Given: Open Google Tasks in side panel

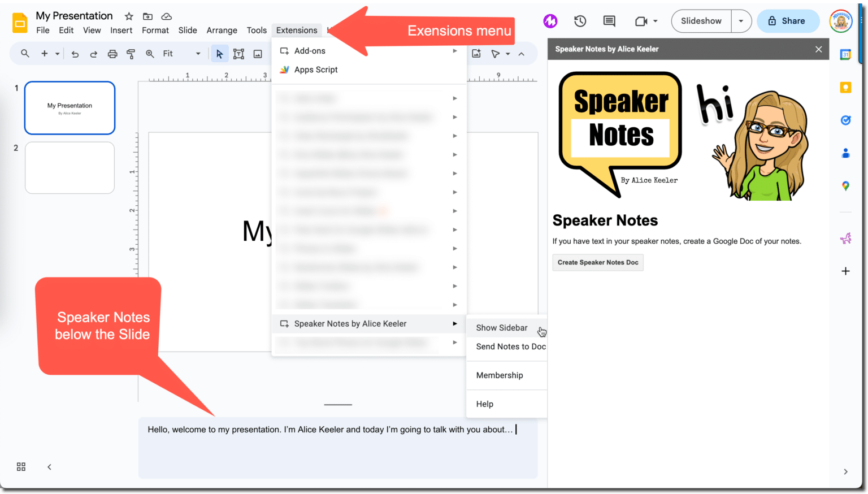Looking at the screenshot, I should pos(845,120).
